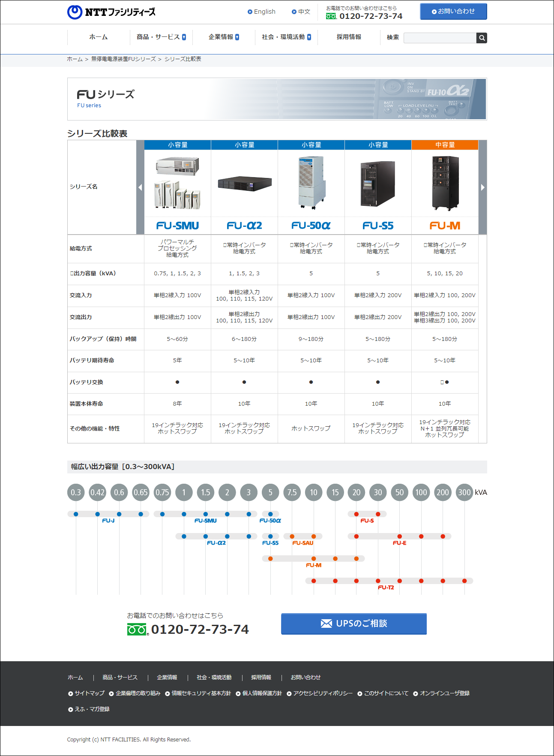
Task: Click the FUシリーズ banner
Action: [x=277, y=99]
